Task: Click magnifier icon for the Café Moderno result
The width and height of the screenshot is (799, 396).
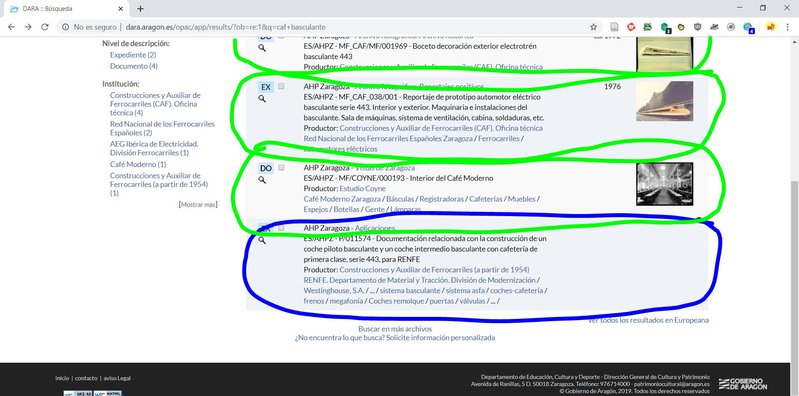Action: pyautogui.click(x=262, y=180)
